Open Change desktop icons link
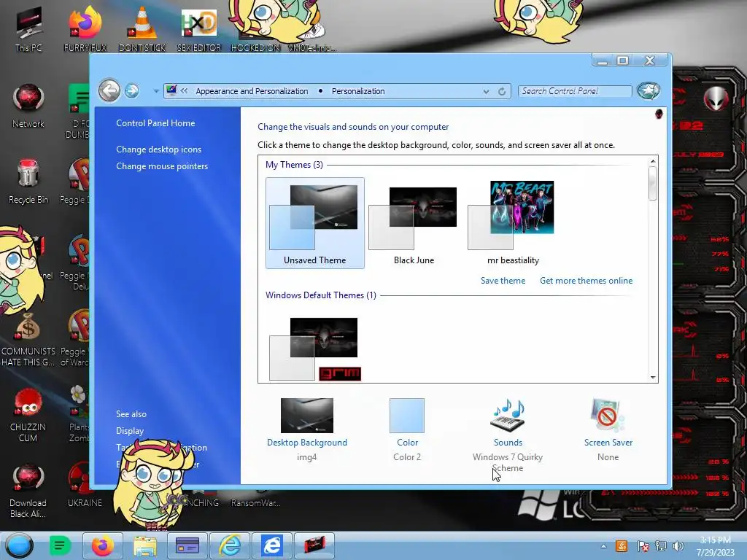The width and height of the screenshot is (747, 560). [x=158, y=149]
